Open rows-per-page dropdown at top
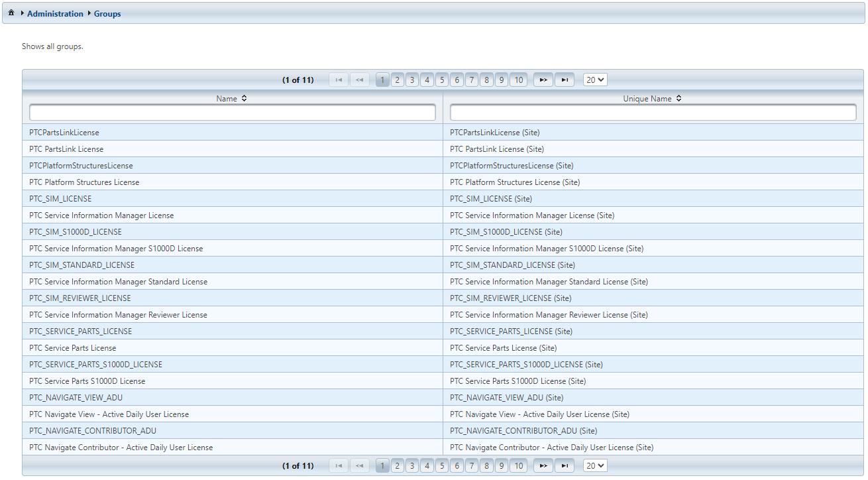The image size is (868, 480). pos(595,80)
